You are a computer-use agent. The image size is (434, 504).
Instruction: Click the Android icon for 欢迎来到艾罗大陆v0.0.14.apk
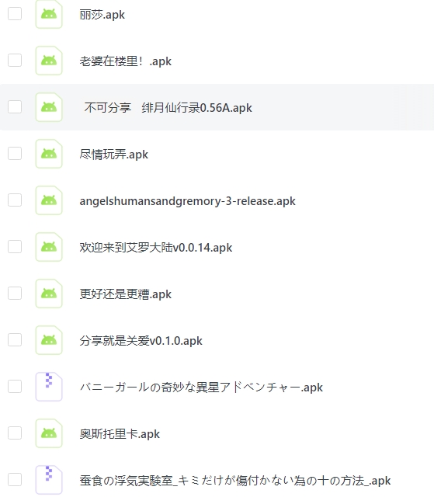pyautogui.click(x=49, y=247)
